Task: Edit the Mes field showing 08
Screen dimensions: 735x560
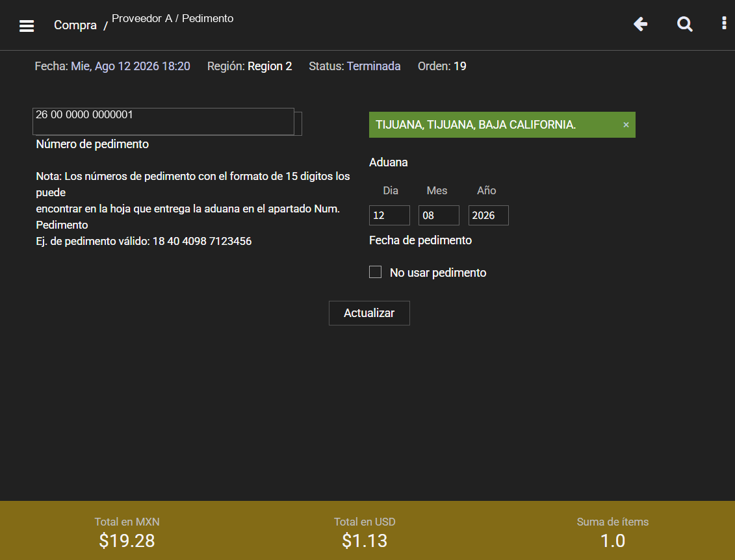Action: 439,216
